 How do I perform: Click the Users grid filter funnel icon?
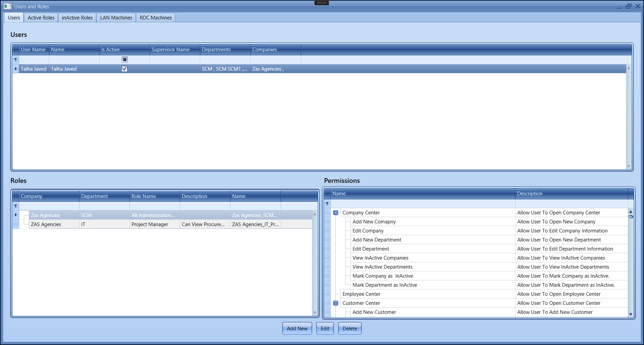coord(15,60)
